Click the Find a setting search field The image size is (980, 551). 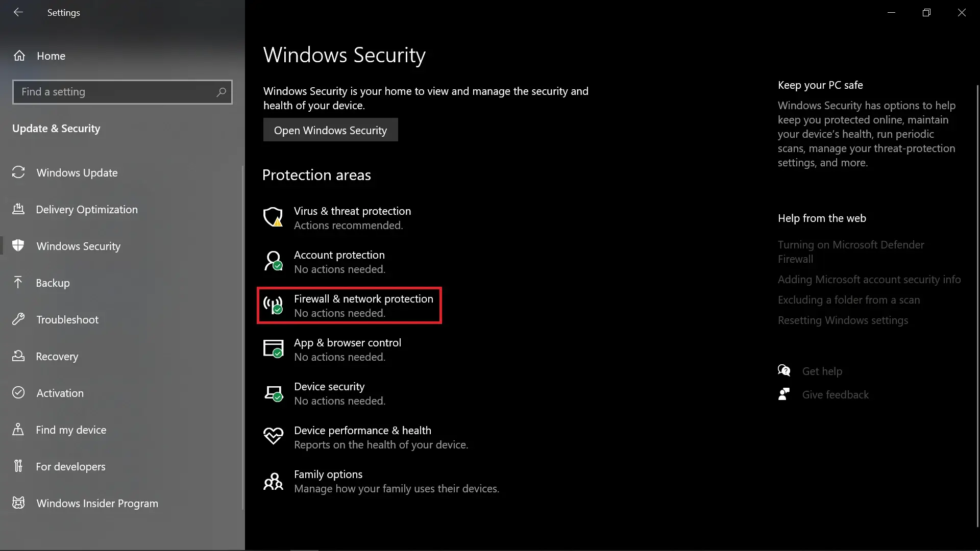pyautogui.click(x=122, y=91)
